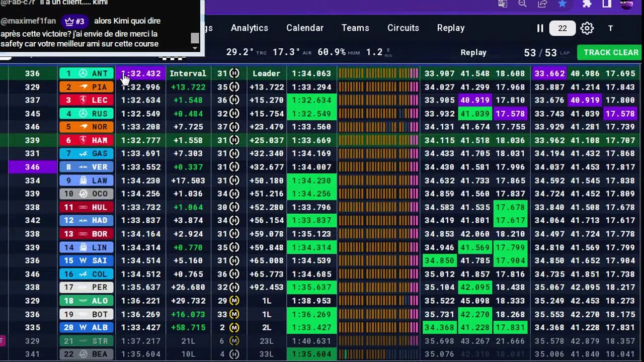
Task: Click the Leader gap label in ANT's row
Action: (x=266, y=73)
